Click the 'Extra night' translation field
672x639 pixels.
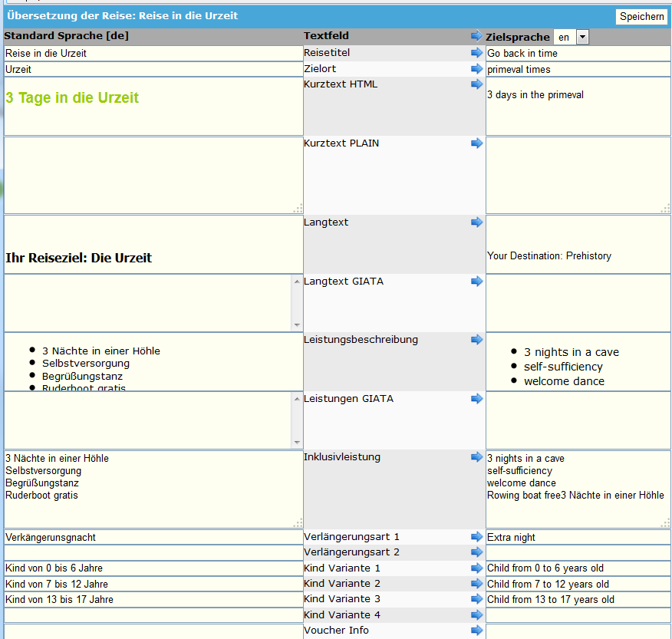coord(578,537)
